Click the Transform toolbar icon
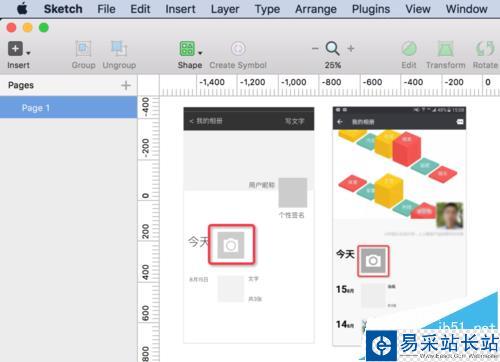This screenshot has height=362, width=500. (445, 49)
